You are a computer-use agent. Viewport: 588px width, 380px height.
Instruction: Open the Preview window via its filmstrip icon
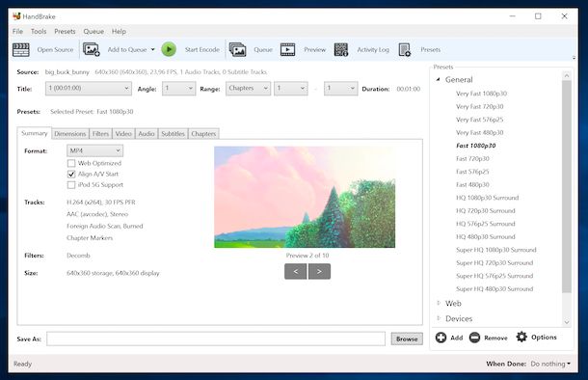click(287, 49)
